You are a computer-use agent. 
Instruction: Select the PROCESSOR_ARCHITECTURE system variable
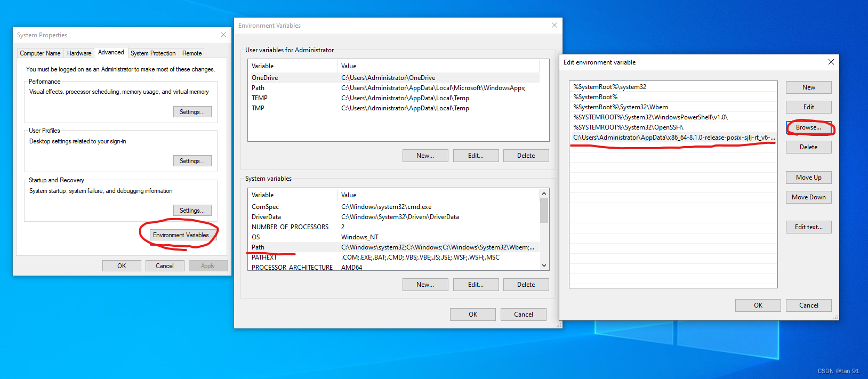(393, 267)
